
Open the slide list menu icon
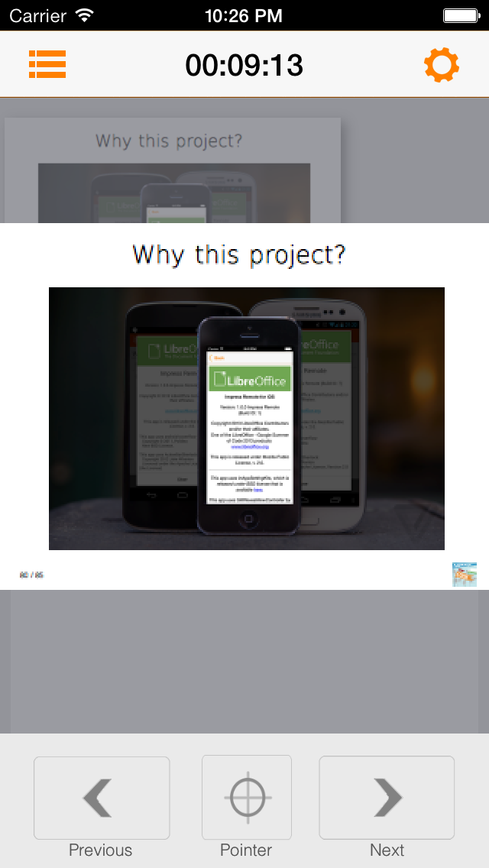(47, 64)
